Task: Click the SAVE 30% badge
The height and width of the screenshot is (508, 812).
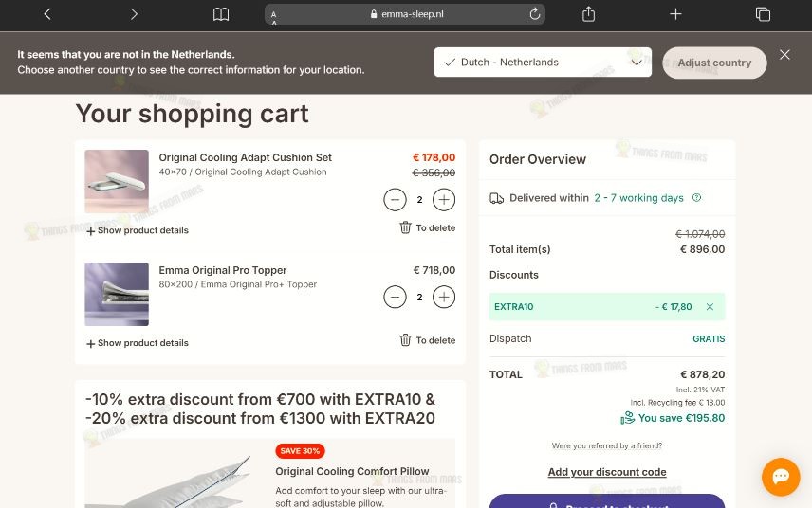Action: (300, 451)
